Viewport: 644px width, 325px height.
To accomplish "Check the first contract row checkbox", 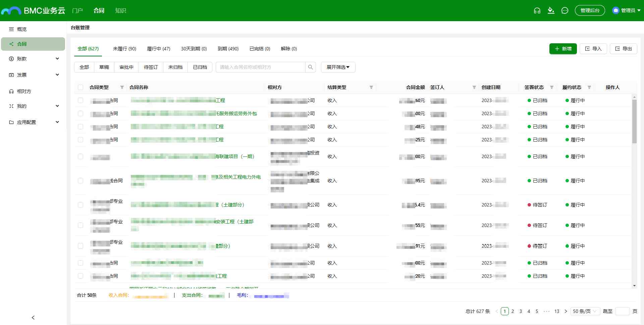I will tap(80, 100).
